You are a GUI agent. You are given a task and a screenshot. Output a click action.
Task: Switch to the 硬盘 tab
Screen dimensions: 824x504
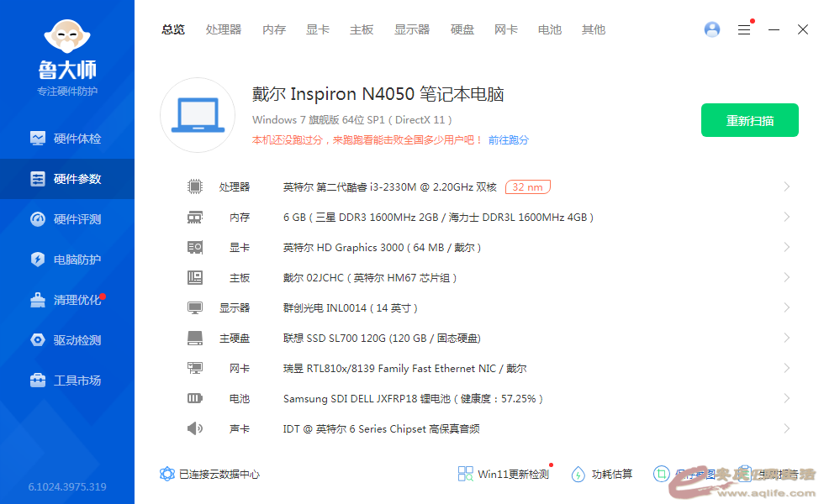click(x=462, y=29)
